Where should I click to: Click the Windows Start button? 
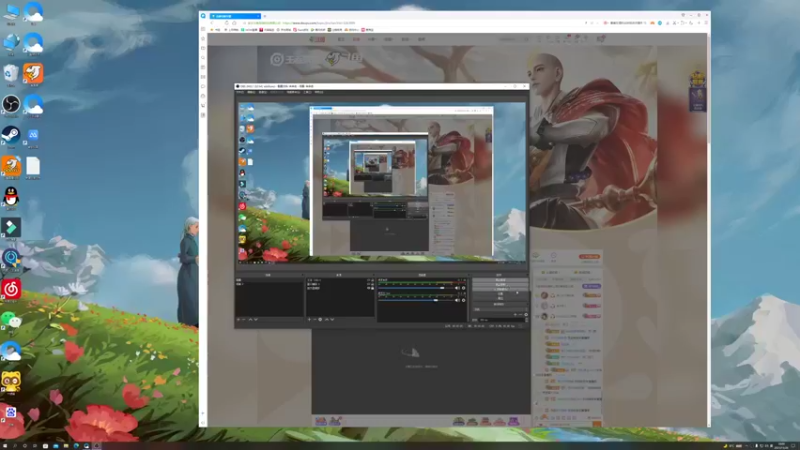pyautogui.click(x=5, y=445)
